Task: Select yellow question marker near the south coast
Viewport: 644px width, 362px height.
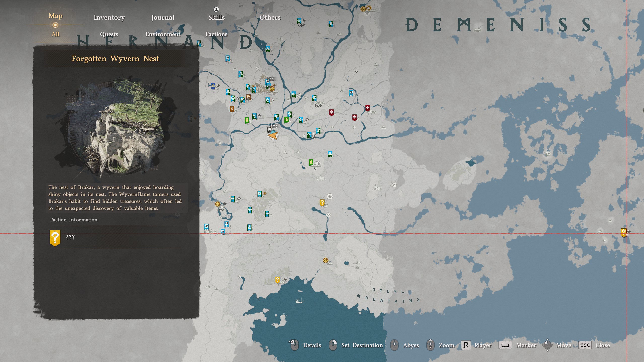Action: coord(277,280)
